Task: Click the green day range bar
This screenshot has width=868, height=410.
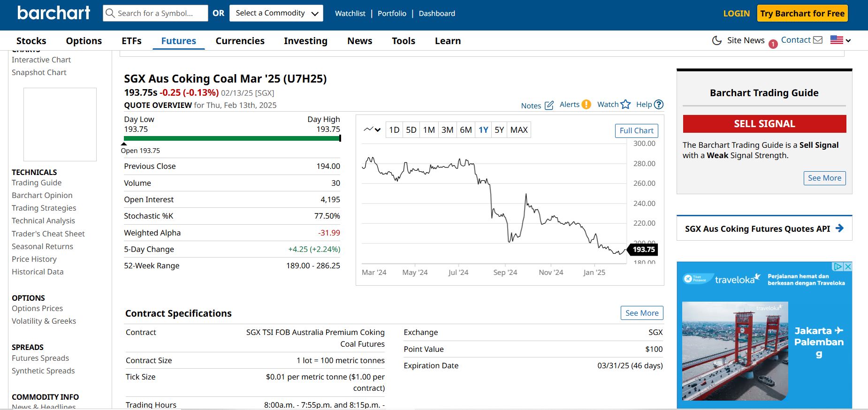Action: point(232,138)
